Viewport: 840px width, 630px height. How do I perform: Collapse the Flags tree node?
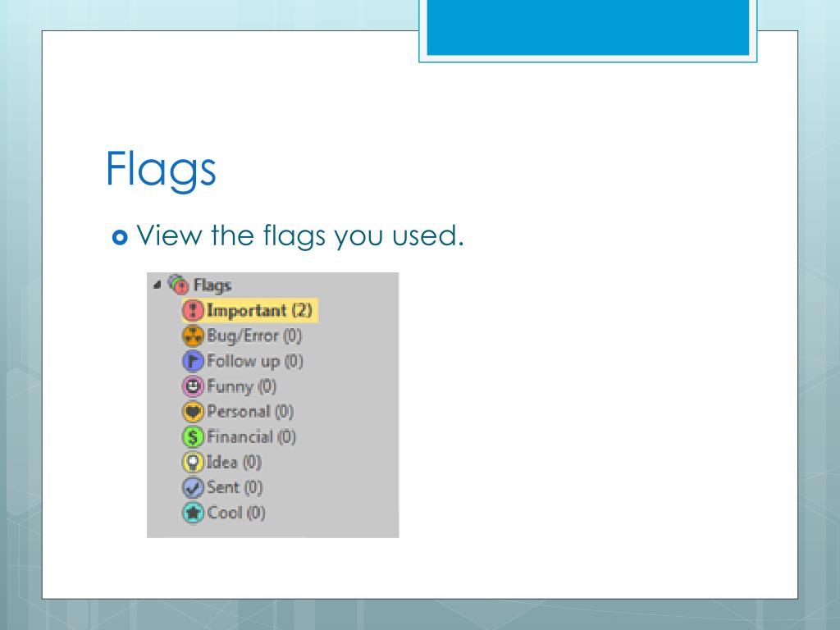pyautogui.click(x=157, y=285)
